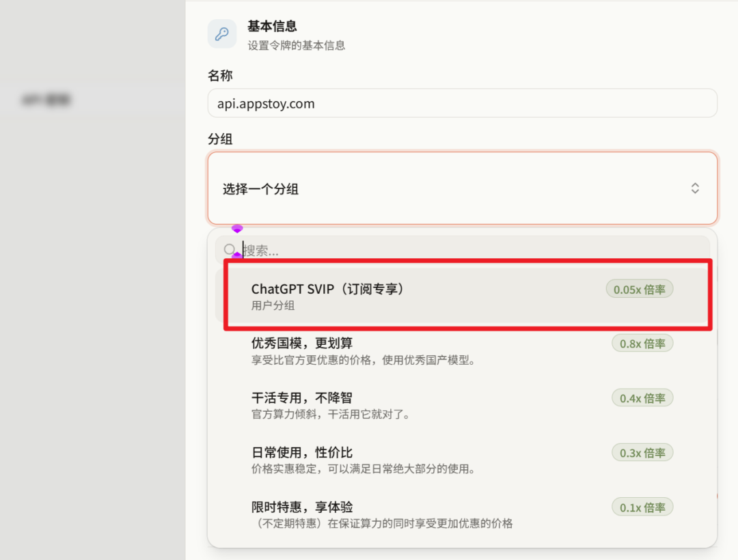Open the 选择一个分组 dropdown

coord(462,188)
